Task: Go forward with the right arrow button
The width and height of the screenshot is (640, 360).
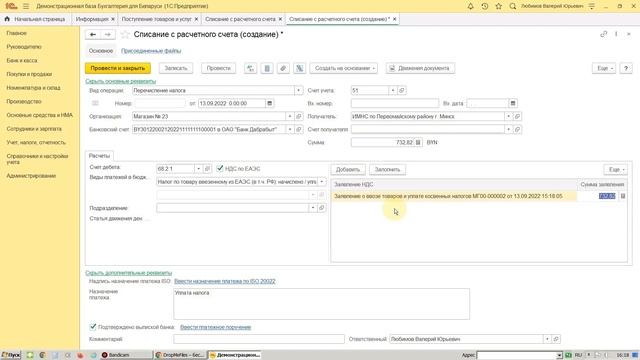Action: (x=108, y=35)
